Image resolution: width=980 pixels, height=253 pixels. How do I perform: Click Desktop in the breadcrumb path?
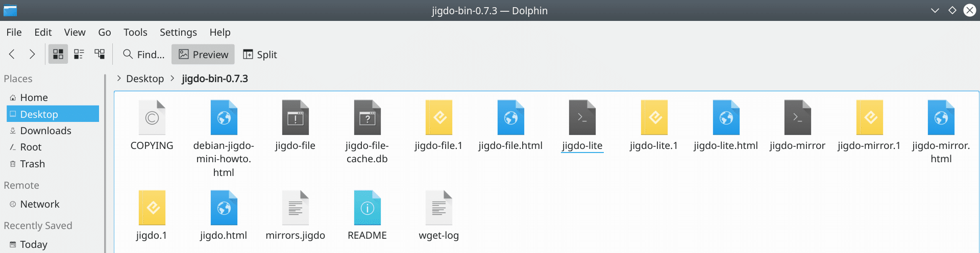pos(145,79)
